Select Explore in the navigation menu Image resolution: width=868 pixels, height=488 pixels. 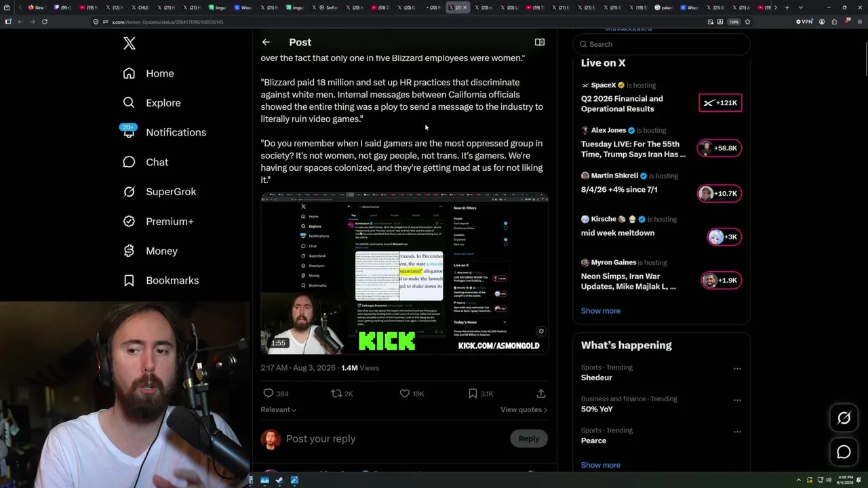(x=163, y=103)
